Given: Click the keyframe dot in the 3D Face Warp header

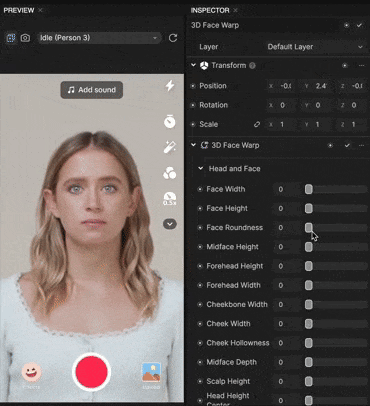Looking at the screenshot, I should tap(330, 145).
